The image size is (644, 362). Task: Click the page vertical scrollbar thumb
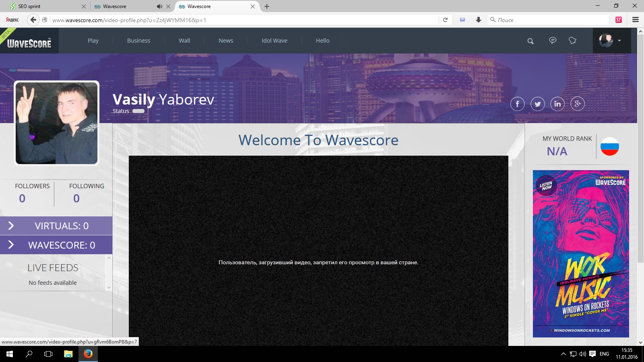pyautogui.click(x=640, y=149)
